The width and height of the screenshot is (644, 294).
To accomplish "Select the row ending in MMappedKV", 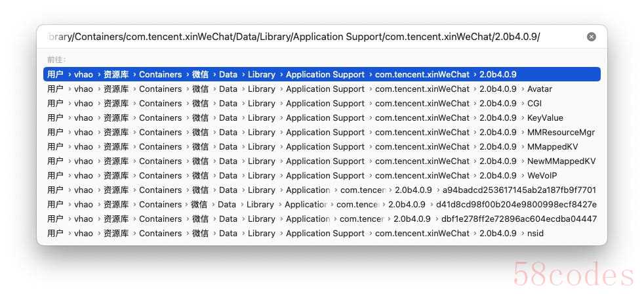I will [322, 146].
